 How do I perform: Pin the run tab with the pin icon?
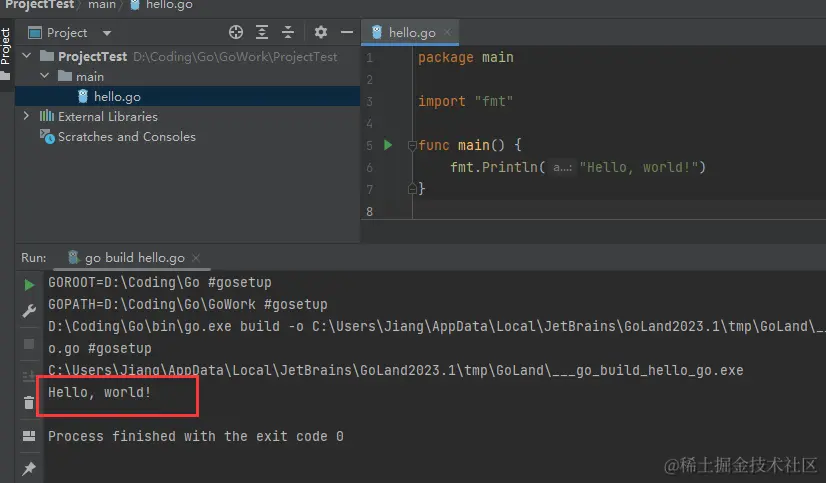point(29,468)
